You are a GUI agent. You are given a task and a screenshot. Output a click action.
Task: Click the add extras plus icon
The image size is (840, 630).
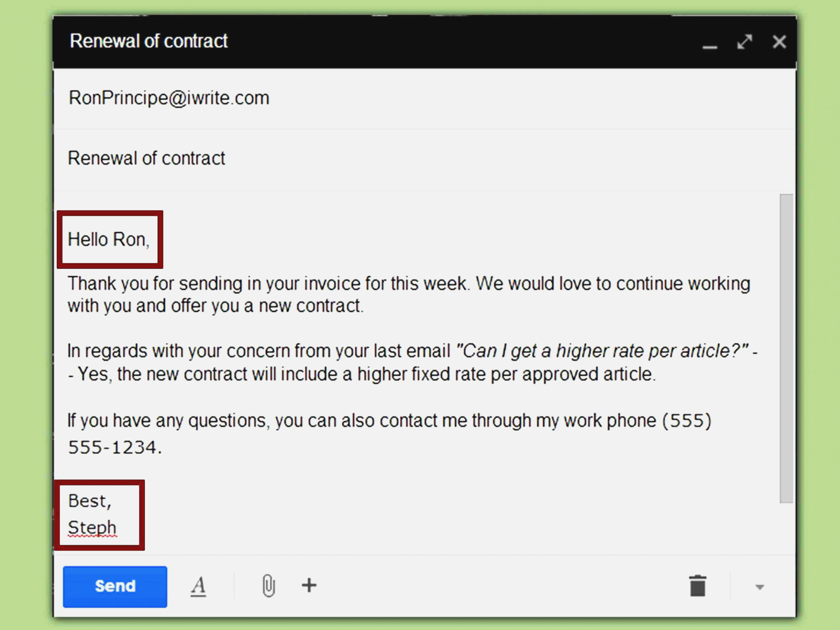click(309, 584)
